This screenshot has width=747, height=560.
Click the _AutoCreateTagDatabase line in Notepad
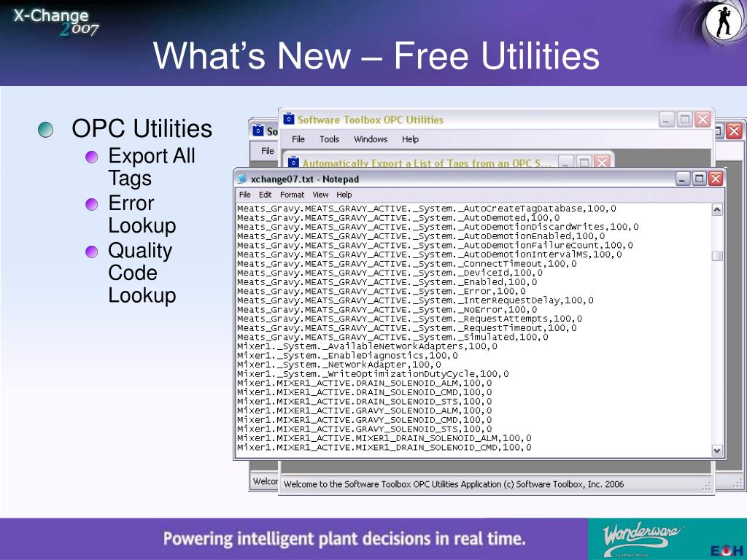tap(426, 209)
